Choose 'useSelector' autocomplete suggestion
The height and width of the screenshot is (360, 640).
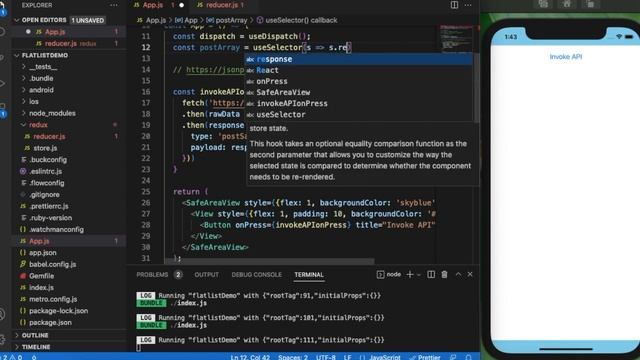pos(358,115)
